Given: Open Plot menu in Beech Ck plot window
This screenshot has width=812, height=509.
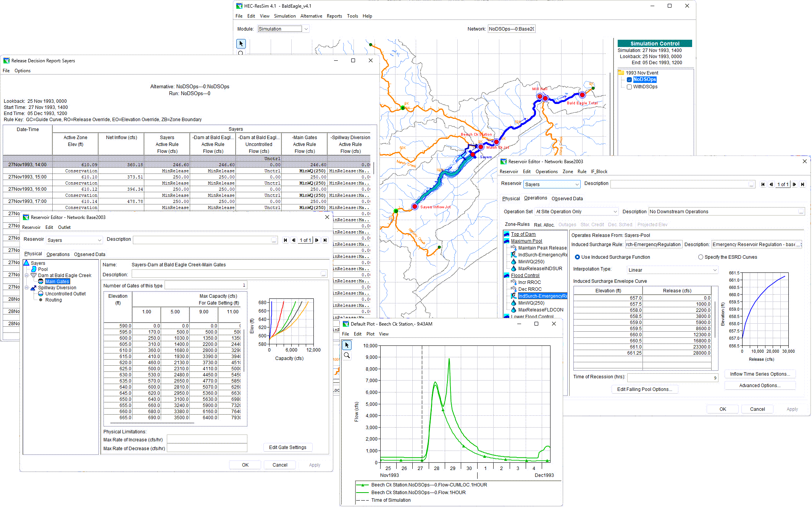Looking at the screenshot, I should pos(370,334).
